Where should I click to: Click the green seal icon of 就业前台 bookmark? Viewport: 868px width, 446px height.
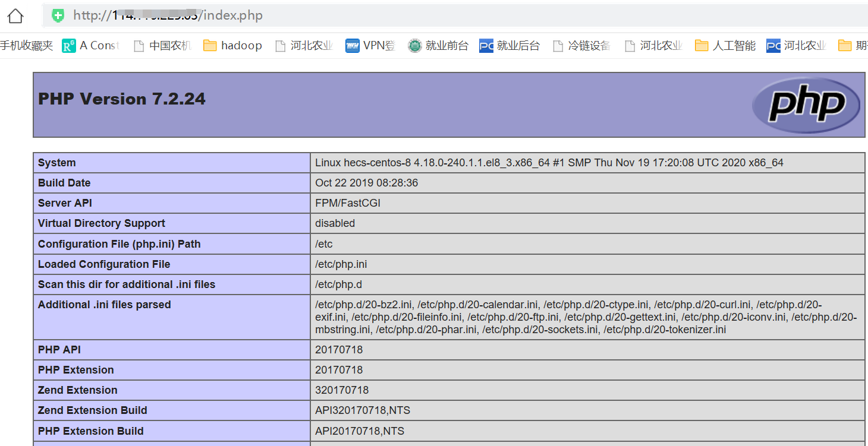tap(414, 45)
